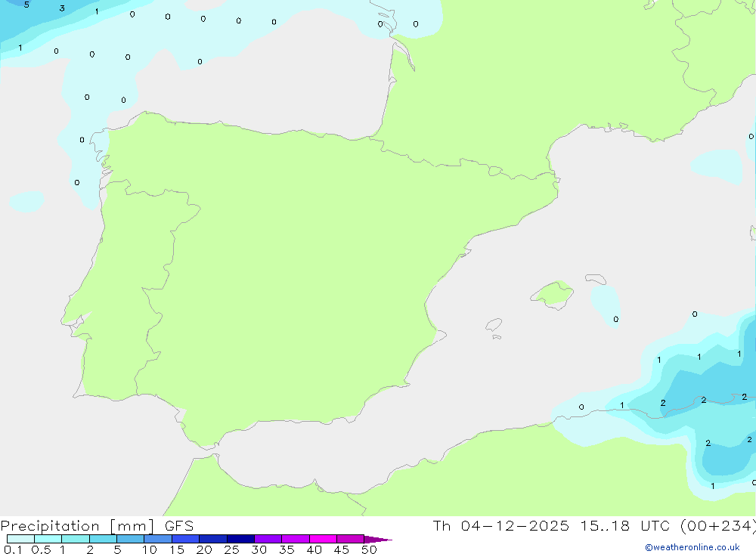
Task: Pick the 45–50 mm legend color swatch
Action: click(350, 539)
